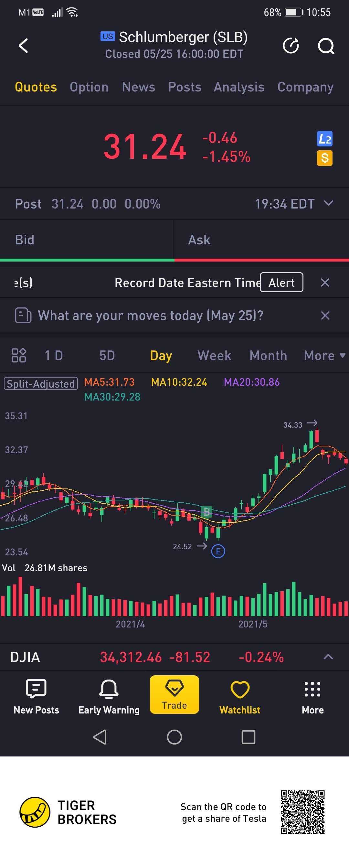Go back using the top-left arrow
Image resolution: width=349 pixels, height=868 pixels.
(23, 46)
